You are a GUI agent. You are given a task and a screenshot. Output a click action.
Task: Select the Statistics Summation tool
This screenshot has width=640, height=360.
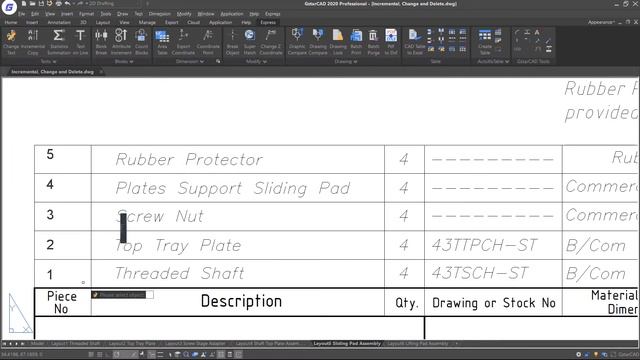pos(59,42)
